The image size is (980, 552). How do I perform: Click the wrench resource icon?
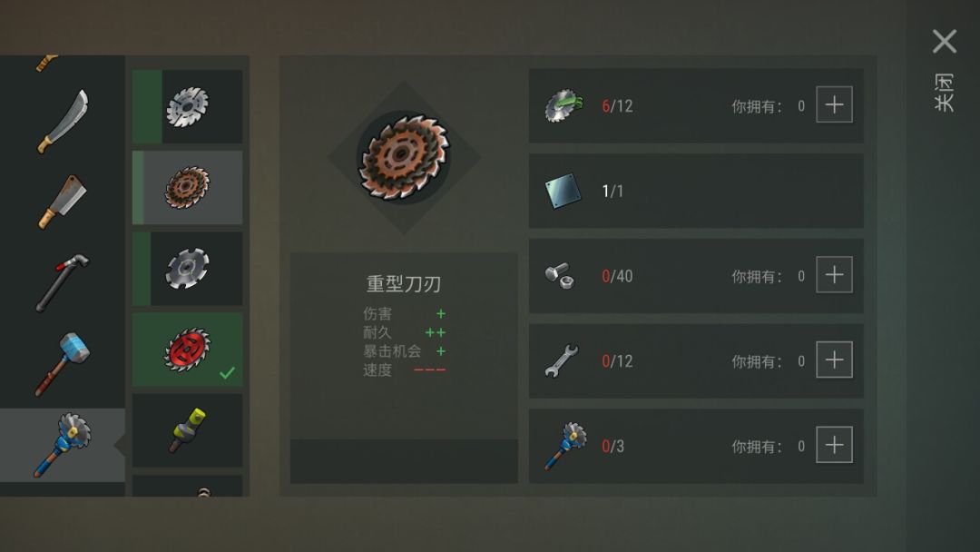tap(562, 360)
